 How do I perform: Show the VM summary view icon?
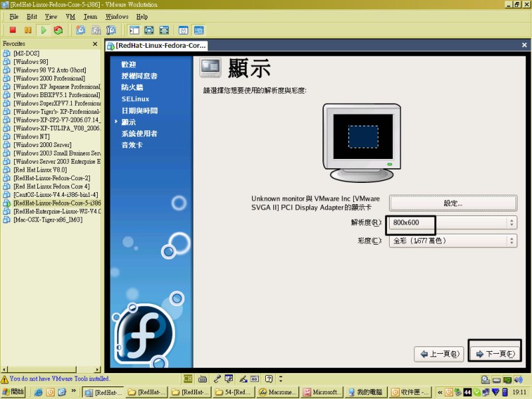pyautogui.click(x=184, y=30)
